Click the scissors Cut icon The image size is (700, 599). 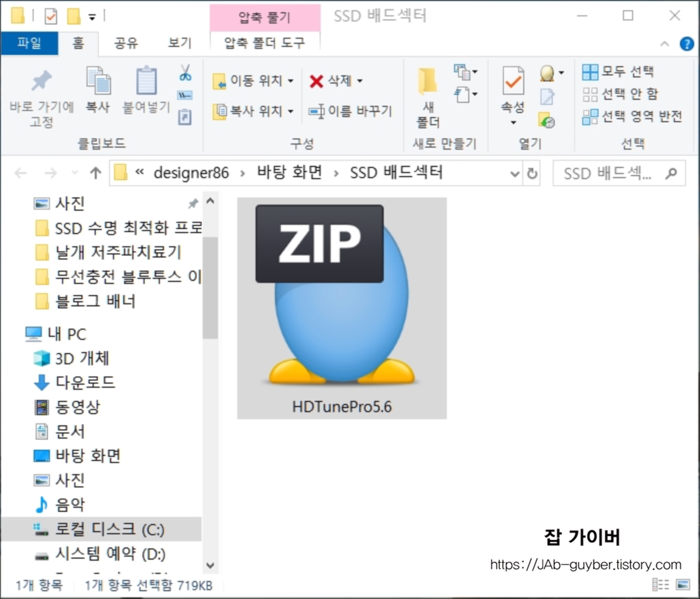pos(185,72)
